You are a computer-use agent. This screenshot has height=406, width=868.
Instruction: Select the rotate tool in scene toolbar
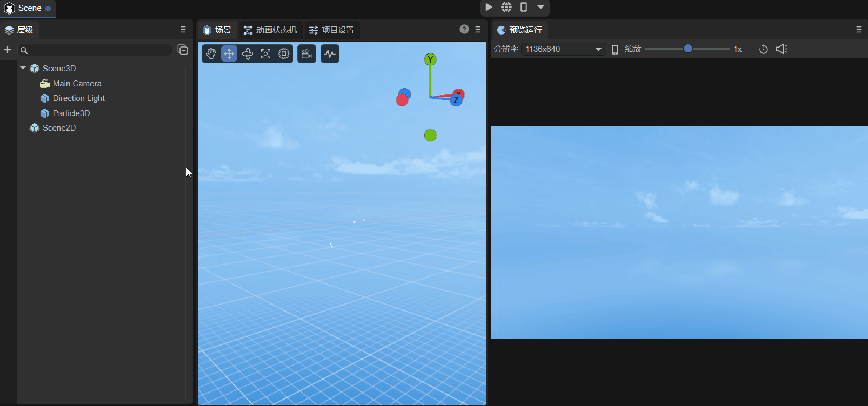(248, 53)
